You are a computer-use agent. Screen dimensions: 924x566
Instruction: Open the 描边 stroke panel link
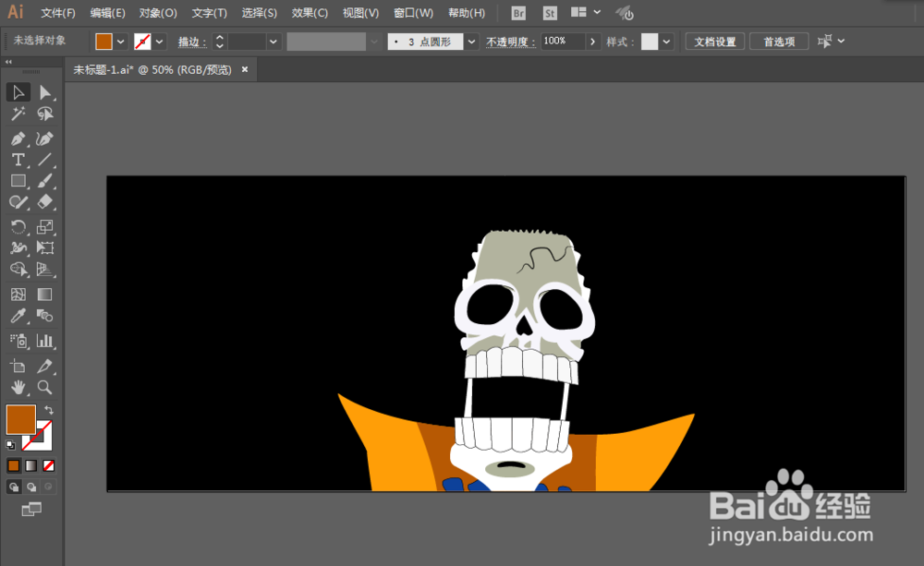tap(191, 42)
